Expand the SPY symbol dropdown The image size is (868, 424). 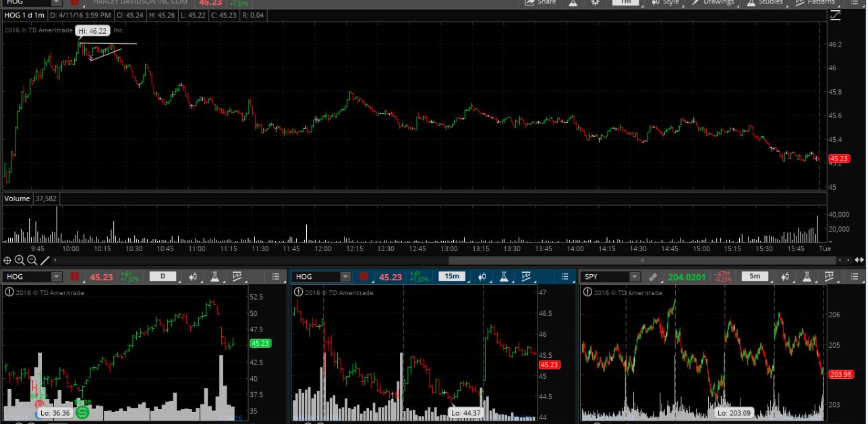(x=635, y=277)
